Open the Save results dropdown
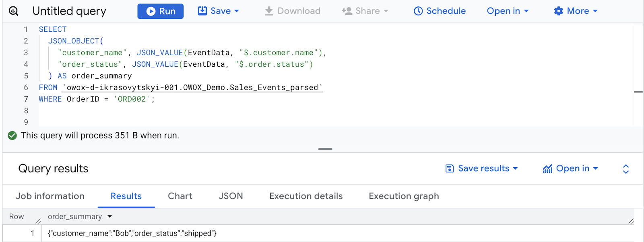Screen dimensions: 644x242 pyautogui.click(x=482, y=168)
